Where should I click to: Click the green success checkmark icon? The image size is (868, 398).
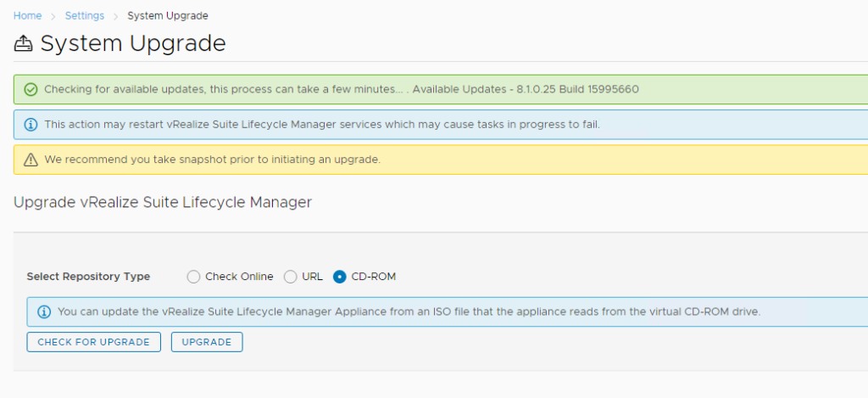31,89
